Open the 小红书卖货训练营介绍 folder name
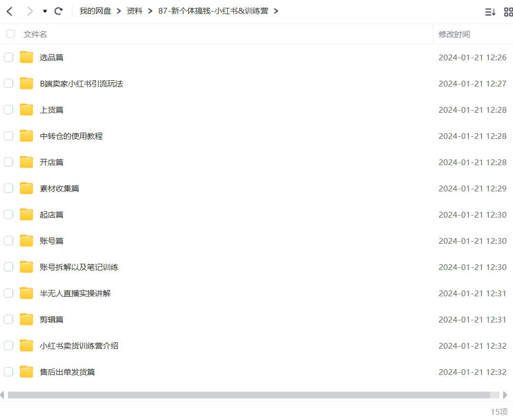This screenshot has width=513, height=420. tap(79, 346)
